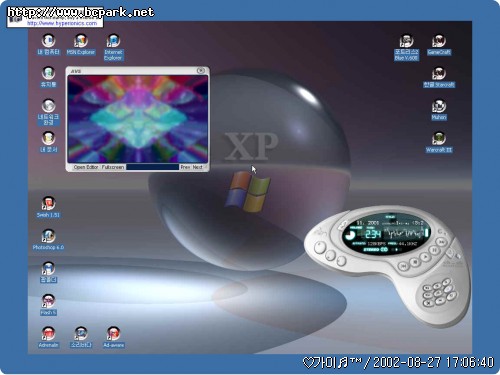Viewport: 500px width, 375px height.
Task: Click the X button on player keypad
Action: pyautogui.click(x=429, y=303)
